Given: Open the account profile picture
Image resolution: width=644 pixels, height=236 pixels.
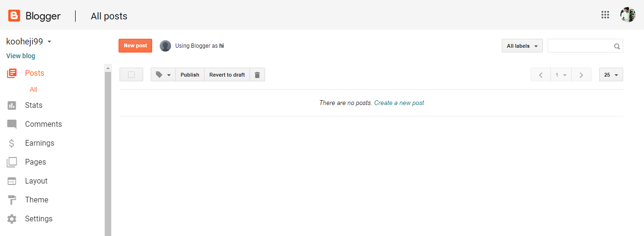Looking at the screenshot, I should point(627,15).
